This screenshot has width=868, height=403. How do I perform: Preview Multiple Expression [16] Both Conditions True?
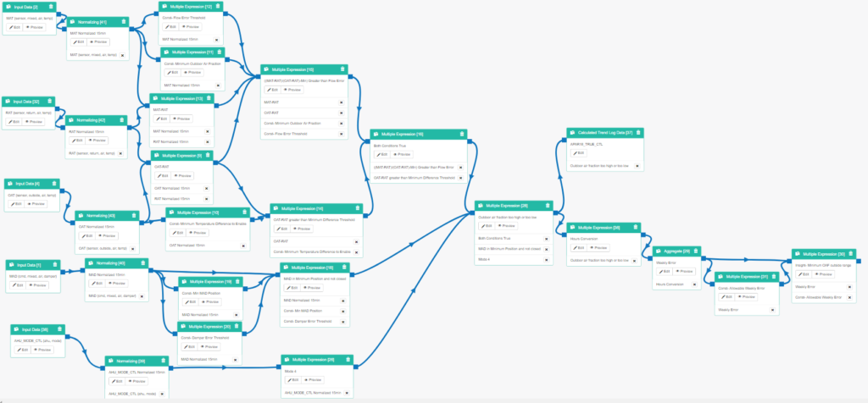403,154
